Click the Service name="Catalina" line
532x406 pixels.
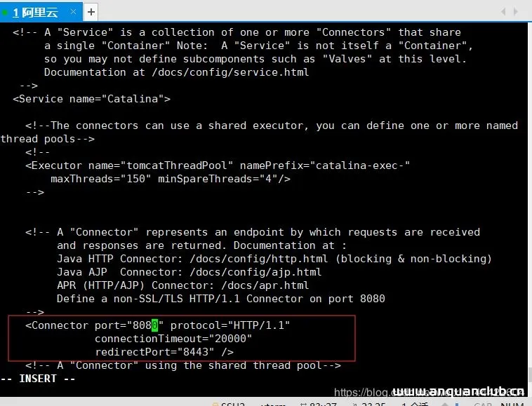[x=91, y=99]
